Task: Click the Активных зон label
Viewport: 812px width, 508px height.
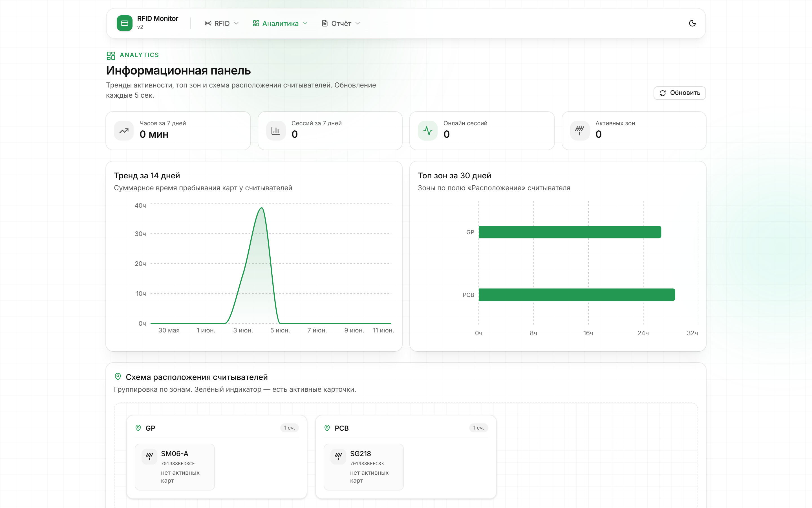Action: click(x=615, y=123)
